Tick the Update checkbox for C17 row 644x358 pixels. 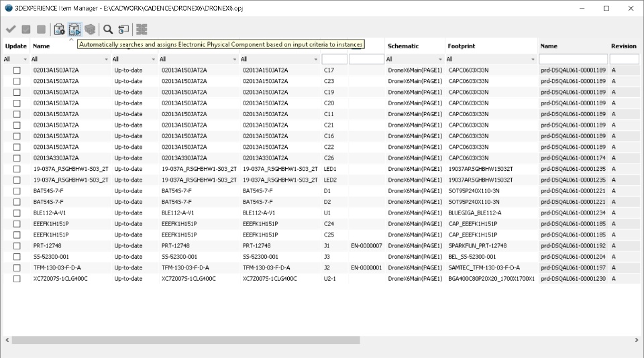(17, 70)
